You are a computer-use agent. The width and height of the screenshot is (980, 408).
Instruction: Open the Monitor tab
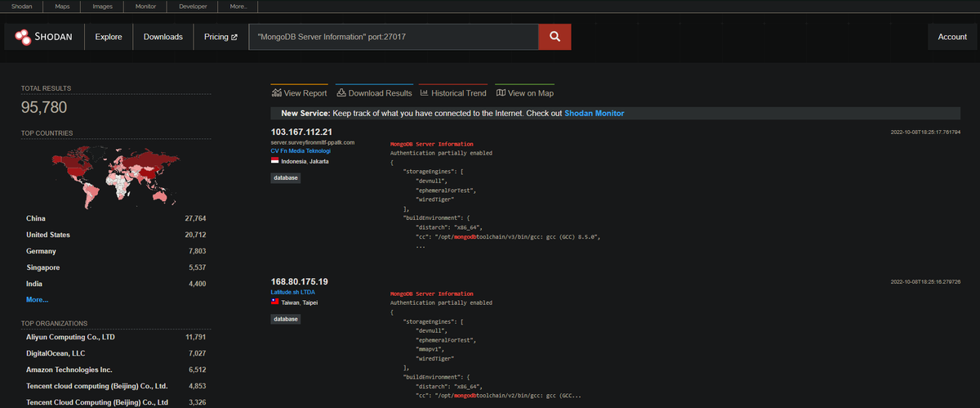point(145,6)
